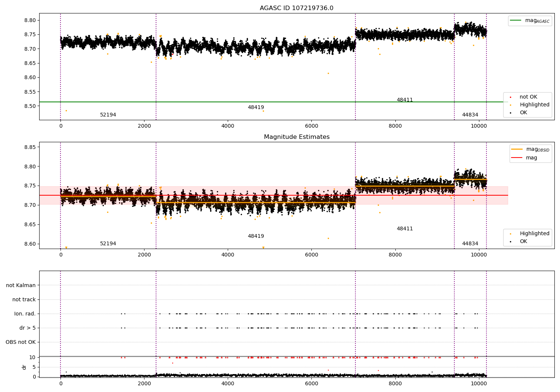
Task: Click the obsid label 52194 in the top plot
Action: (x=108, y=115)
